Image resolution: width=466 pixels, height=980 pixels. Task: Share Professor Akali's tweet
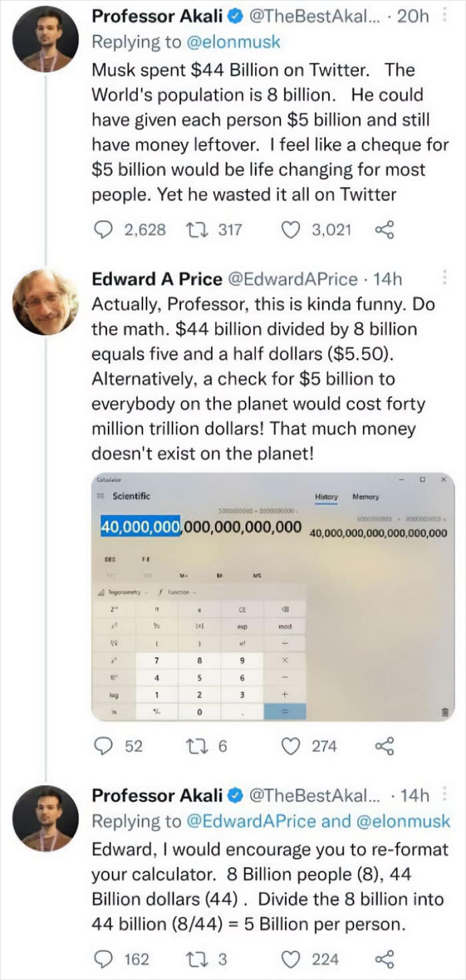coord(385,230)
